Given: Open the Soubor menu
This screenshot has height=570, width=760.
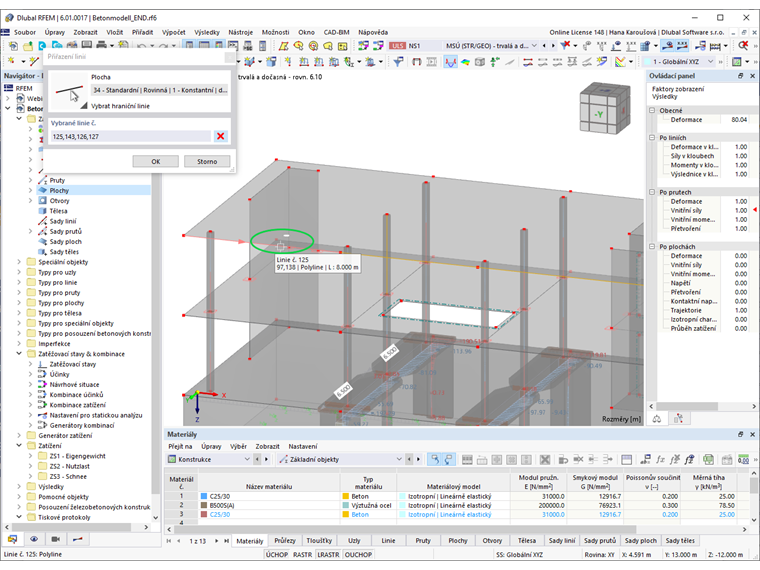Looking at the screenshot, I should (x=25, y=32).
